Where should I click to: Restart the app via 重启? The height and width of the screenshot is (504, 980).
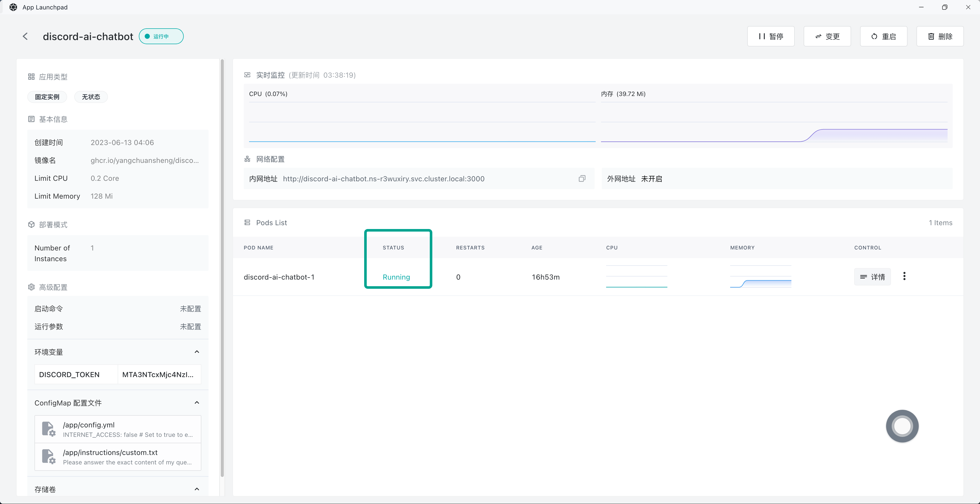point(883,36)
